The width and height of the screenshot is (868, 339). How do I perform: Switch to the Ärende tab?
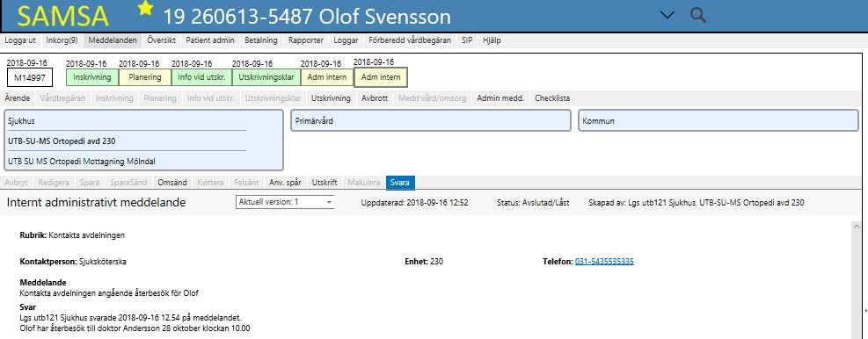coord(18,98)
